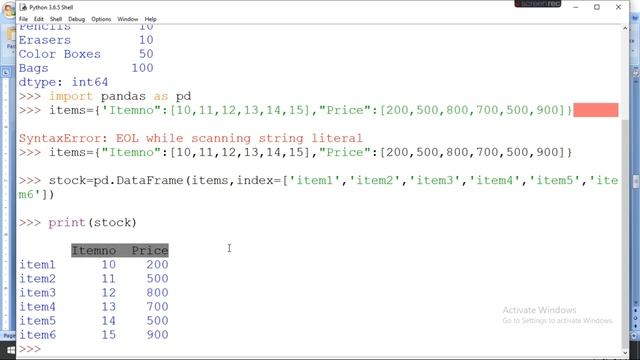The image size is (640, 360).
Task: Click the scrollbar up arrow
Action: pyautogui.click(x=625, y=28)
